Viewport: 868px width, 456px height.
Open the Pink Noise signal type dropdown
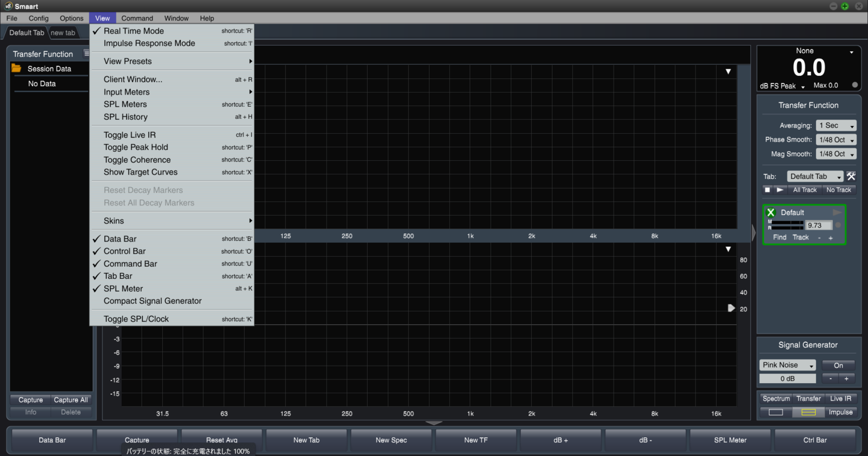click(x=787, y=364)
